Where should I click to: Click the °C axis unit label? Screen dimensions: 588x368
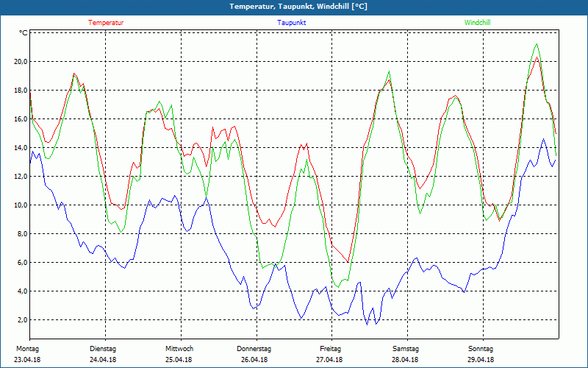pyautogui.click(x=24, y=33)
